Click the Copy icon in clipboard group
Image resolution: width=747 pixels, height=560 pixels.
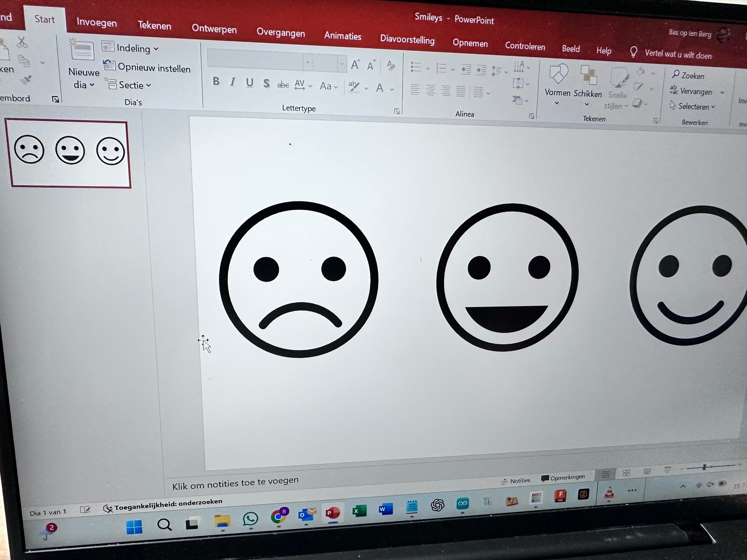[x=24, y=61]
